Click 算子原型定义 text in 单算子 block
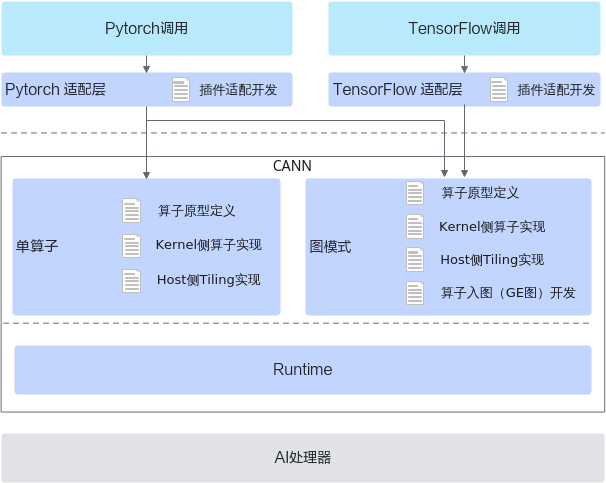Viewport: 606px width, 483px height. point(197,211)
